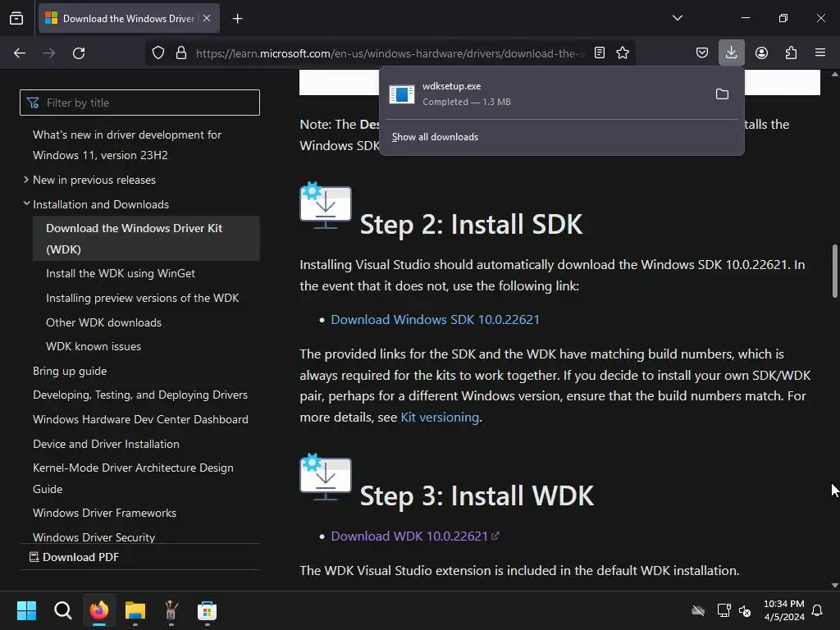Show site security padlock details
The width and height of the screenshot is (840, 630).
pos(181,53)
